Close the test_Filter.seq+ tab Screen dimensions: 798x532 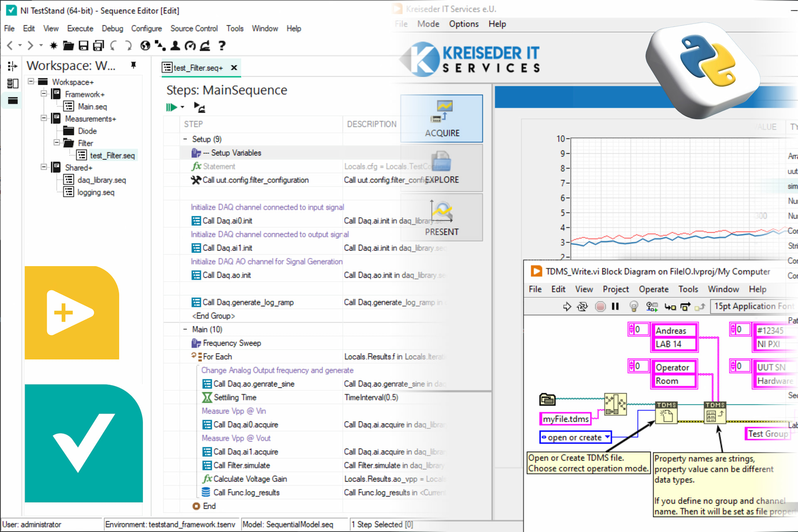234,67
